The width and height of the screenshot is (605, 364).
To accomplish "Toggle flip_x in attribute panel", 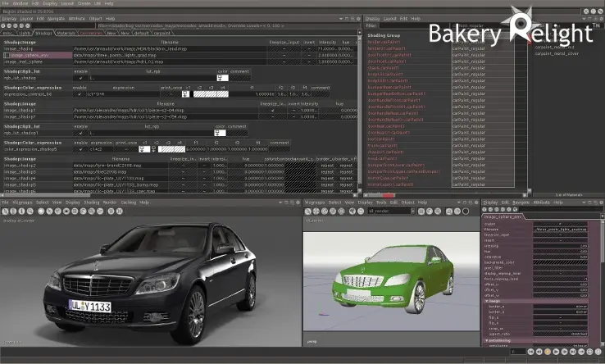I will click(x=560, y=317).
